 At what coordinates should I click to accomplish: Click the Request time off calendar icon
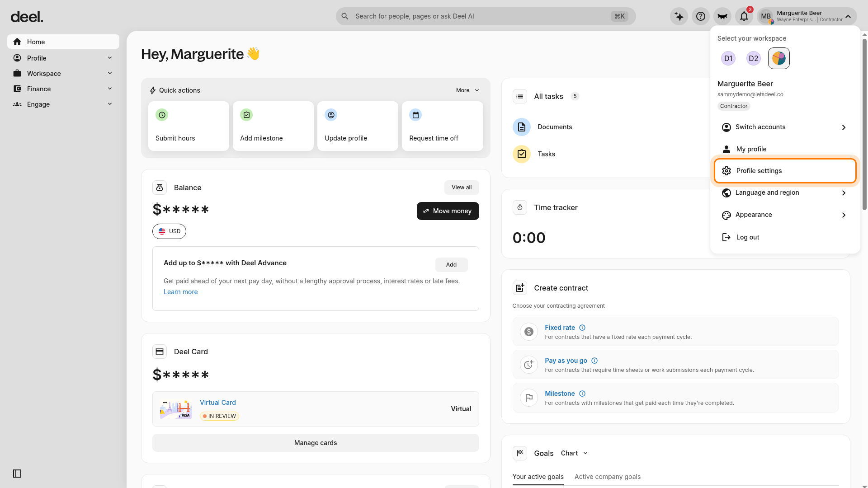click(415, 115)
